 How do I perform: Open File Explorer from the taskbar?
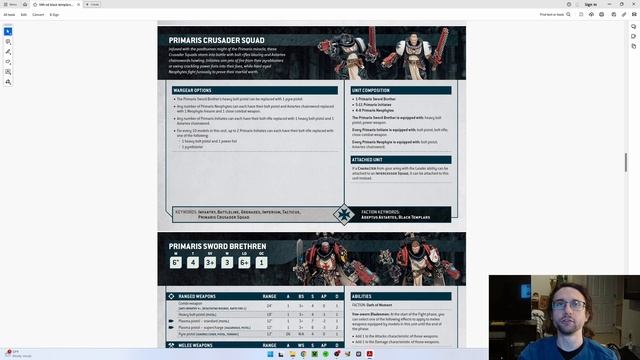tap(292, 354)
